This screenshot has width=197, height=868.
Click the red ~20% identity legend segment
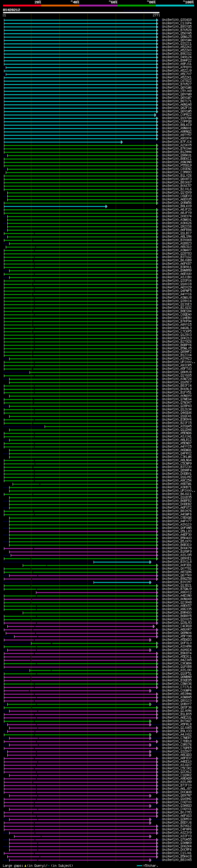pyautogui.click(x=22, y=6)
